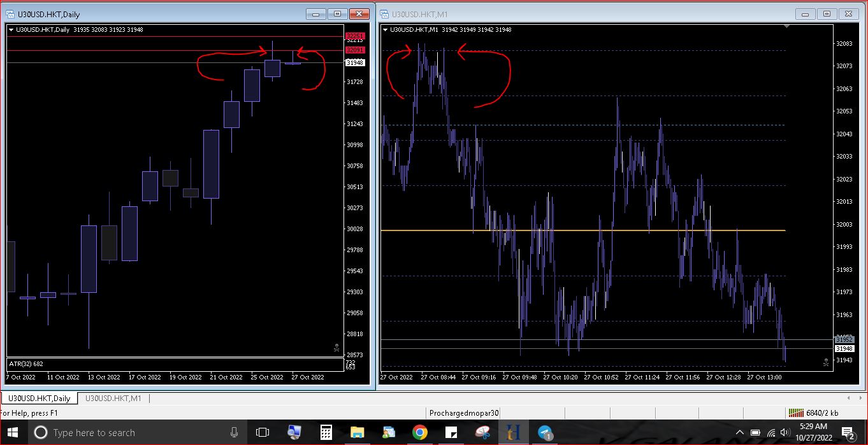This screenshot has height=445, width=868.
Task: Open Calculator from the taskbar
Action: (x=326, y=433)
